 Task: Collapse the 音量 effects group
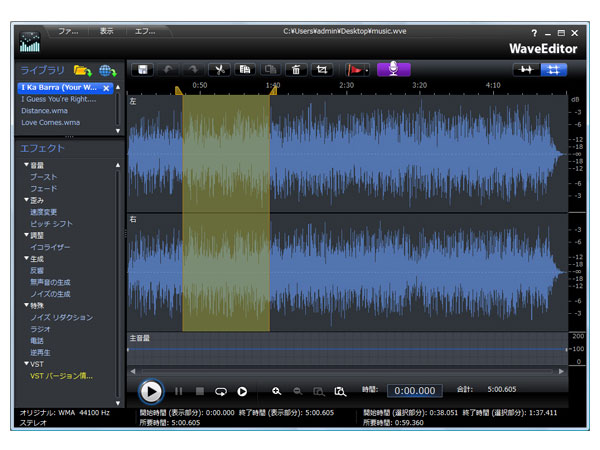[28, 165]
